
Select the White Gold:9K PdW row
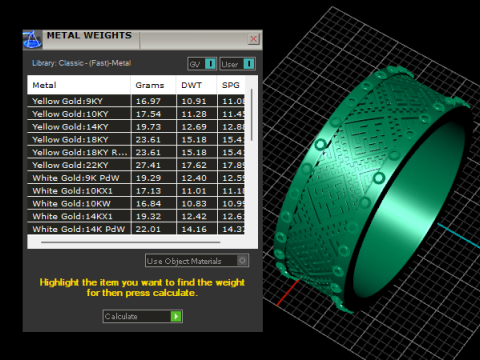point(136,178)
